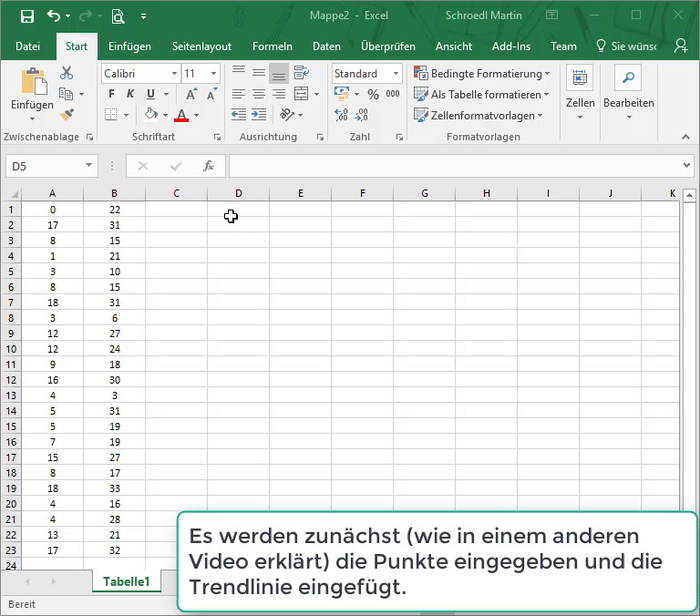Select all cells via corner triangle
Image resolution: width=700 pixels, height=616 pixels.
(x=14, y=194)
